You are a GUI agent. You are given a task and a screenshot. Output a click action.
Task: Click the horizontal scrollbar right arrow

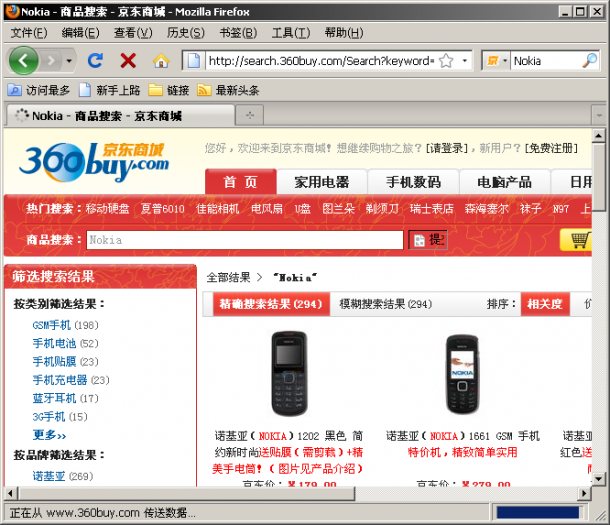(584, 494)
